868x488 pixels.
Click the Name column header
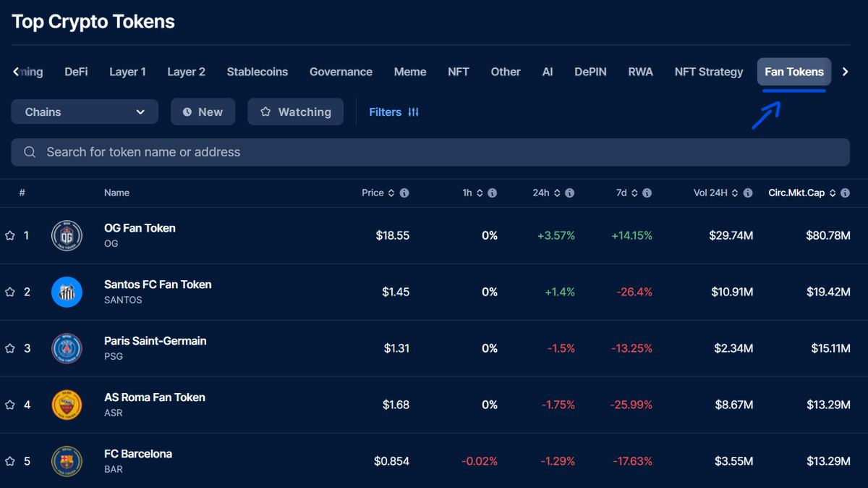pyautogui.click(x=116, y=193)
